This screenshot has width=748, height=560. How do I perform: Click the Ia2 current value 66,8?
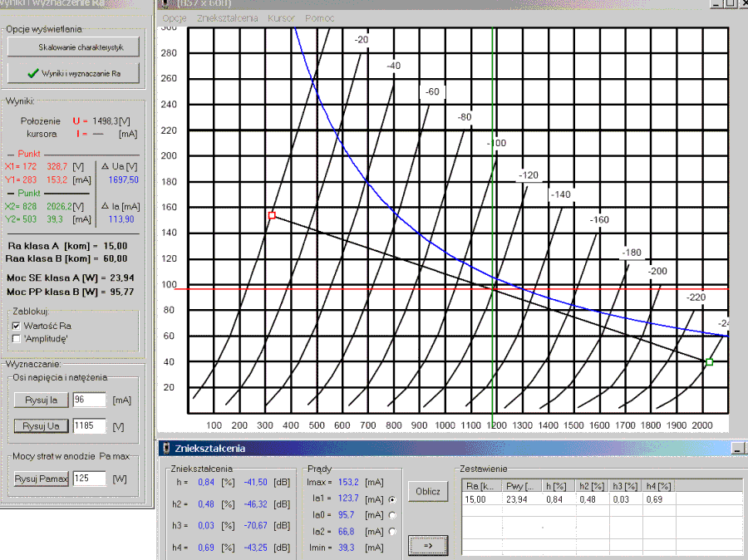click(347, 532)
